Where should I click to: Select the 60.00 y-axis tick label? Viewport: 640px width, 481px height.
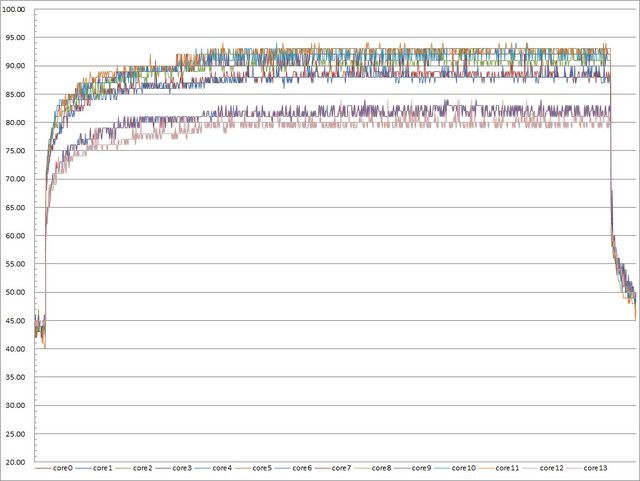[x=18, y=236]
